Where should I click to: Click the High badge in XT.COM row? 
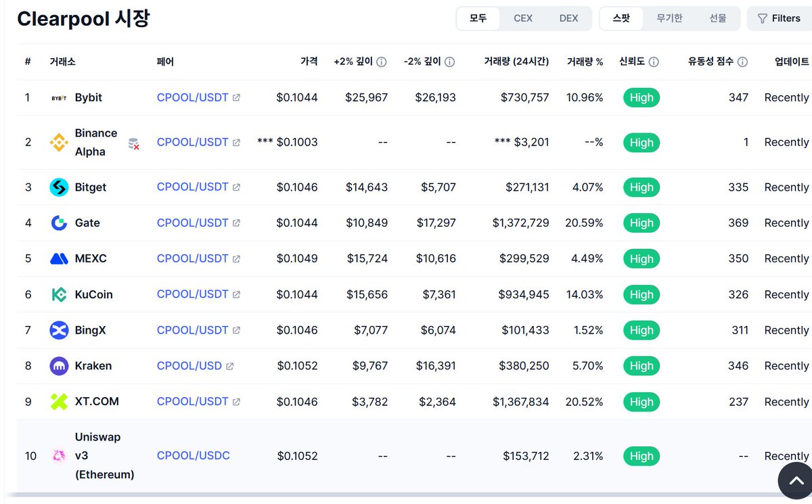tap(641, 402)
